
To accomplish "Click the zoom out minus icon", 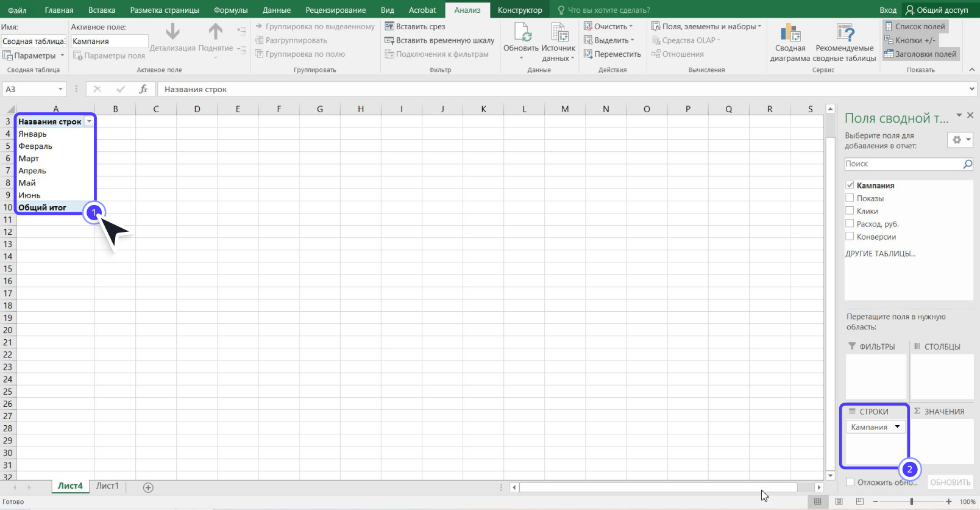I will point(876,501).
